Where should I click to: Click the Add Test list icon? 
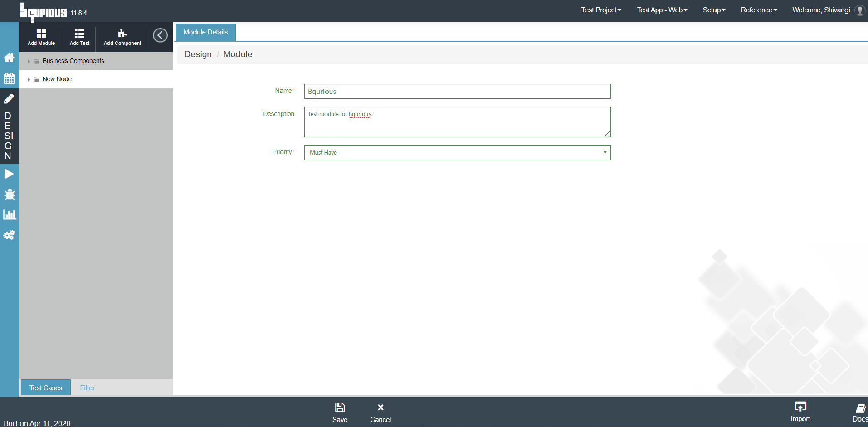[79, 34]
